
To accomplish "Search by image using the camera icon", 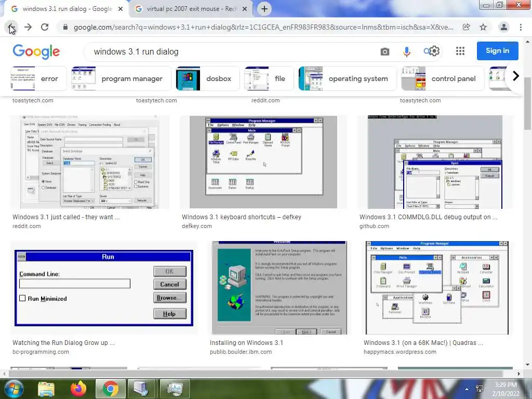I will [385, 51].
